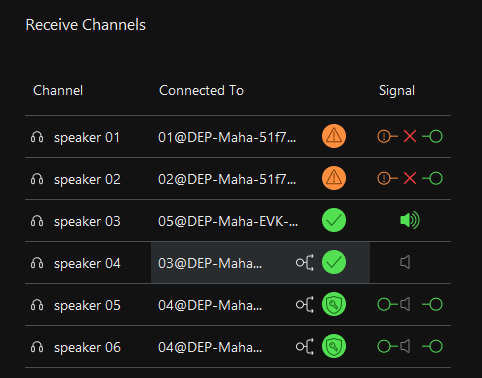Click the routing split icon in speaker 05 row

click(305, 305)
